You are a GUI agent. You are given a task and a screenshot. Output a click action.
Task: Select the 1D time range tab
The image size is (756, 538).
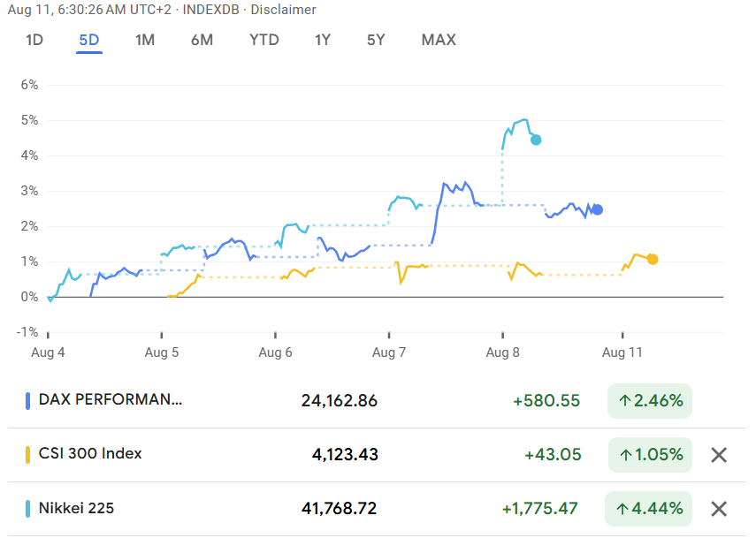[34, 40]
